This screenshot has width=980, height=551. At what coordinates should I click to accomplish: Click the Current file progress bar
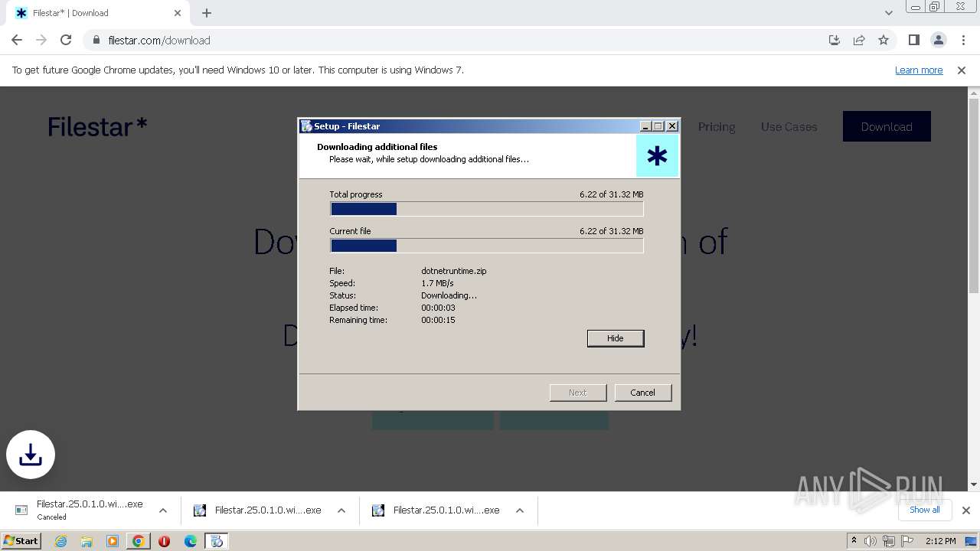click(487, 246)
